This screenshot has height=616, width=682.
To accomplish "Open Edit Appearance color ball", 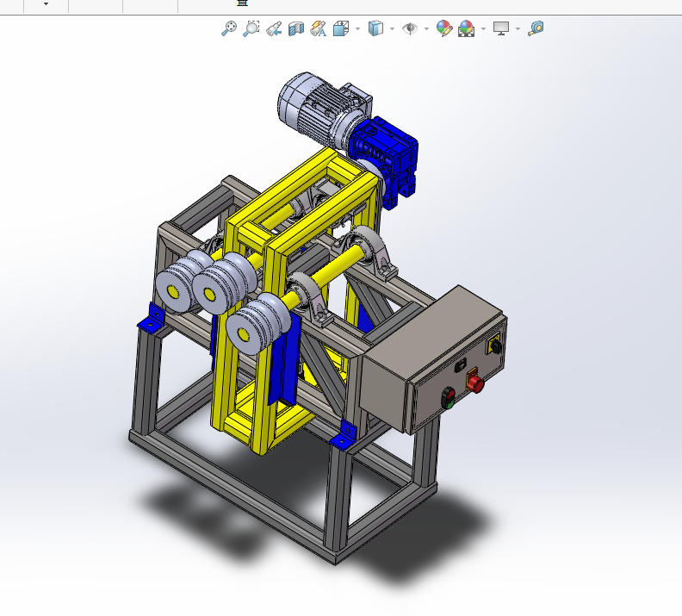I will coord(444,28).
